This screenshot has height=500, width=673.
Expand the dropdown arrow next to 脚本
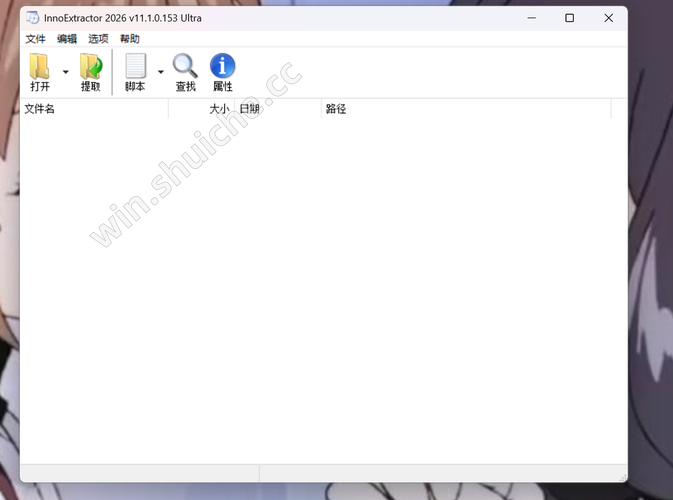coord(161,72)
